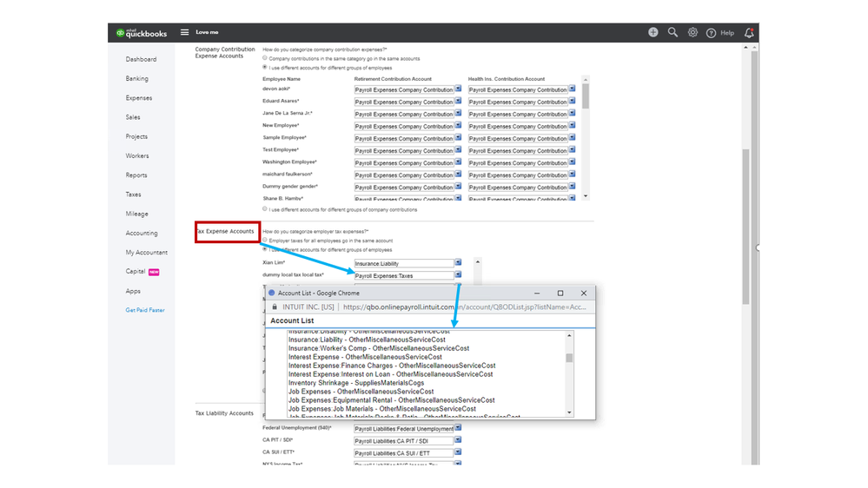This screenshot has height=488, width=868.
Task: Open Federal Unemployment liability dropdown
Action: [458, 428]
